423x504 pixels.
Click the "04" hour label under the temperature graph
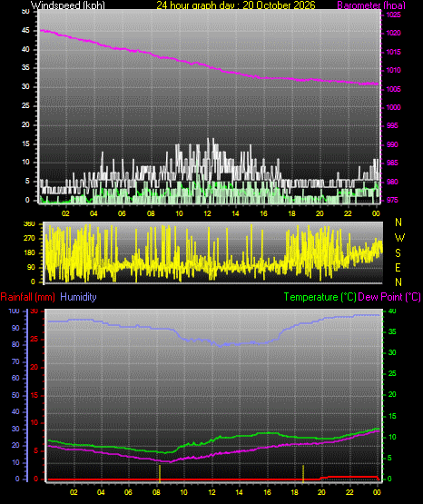click(x=101, y=492)
